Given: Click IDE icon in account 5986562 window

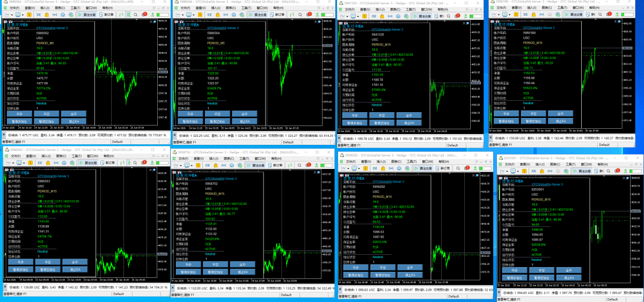Looking at the screenshot, I should coord(39,14).
